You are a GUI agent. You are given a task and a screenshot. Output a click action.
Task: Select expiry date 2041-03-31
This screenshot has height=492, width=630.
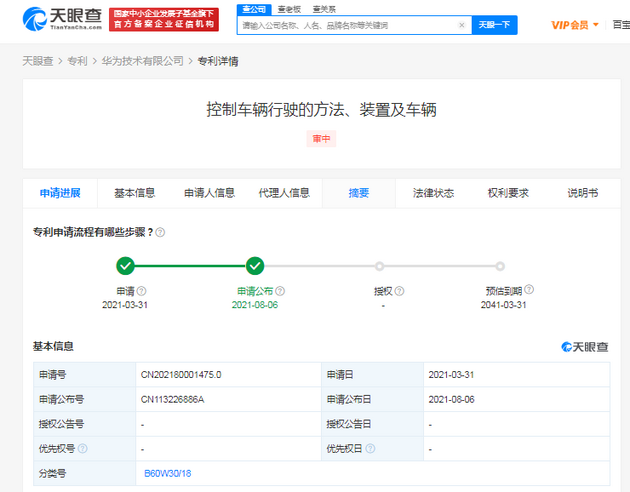(503, 305)
